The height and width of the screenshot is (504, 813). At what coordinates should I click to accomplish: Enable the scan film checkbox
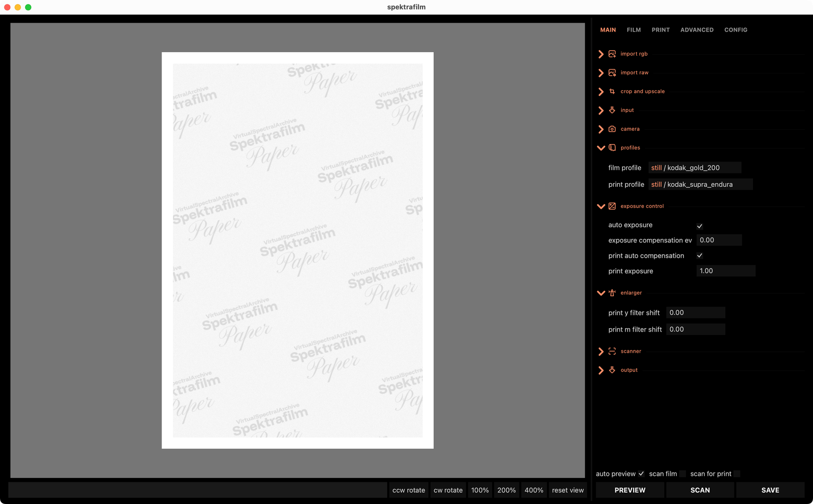(682, 474)
